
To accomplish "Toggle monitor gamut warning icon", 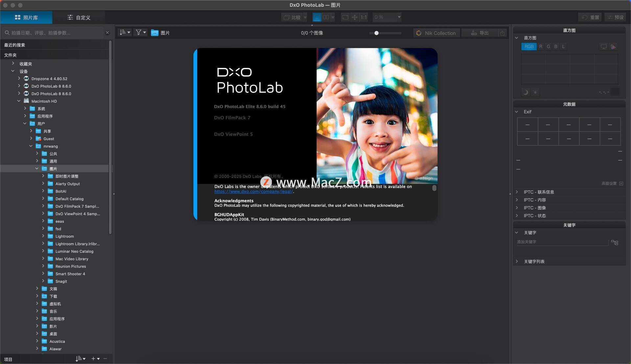I will point(604,47).
